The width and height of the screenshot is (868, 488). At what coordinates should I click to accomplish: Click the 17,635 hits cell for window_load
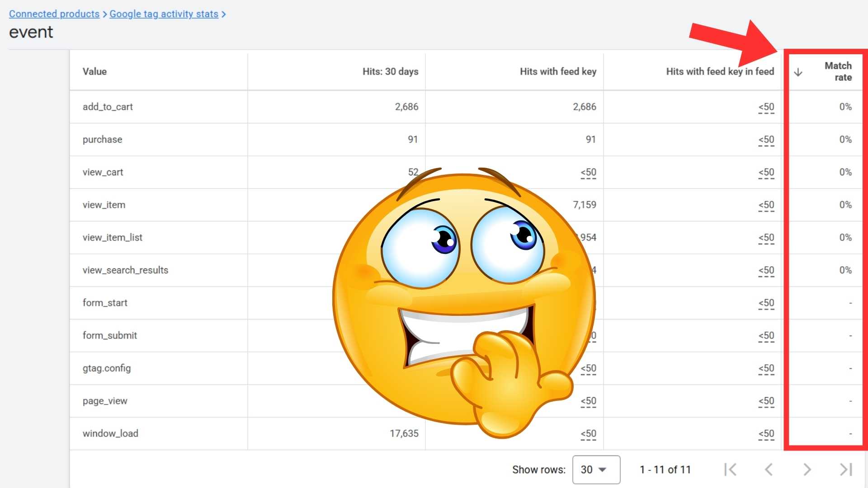[404, 433]
